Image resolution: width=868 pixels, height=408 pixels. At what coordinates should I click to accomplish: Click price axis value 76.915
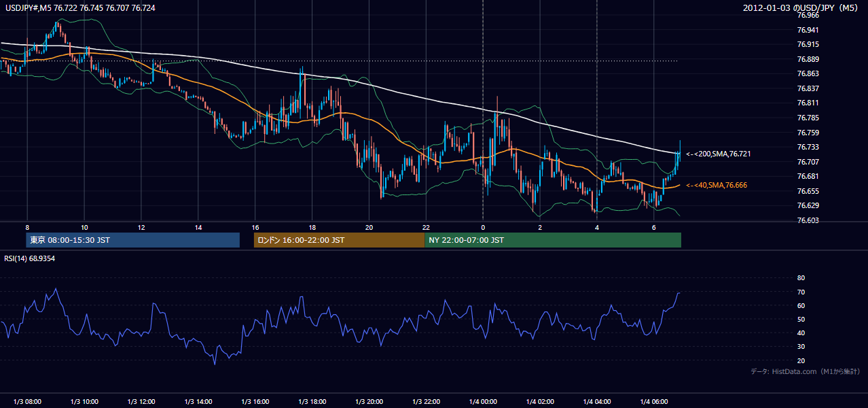coord(808,44)
